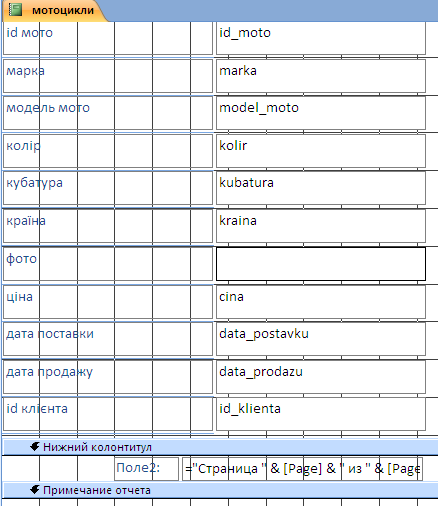The image size is (438, 506).
Task: Select the cina field control
Action: pyautogui.click(x=321, y=302)
